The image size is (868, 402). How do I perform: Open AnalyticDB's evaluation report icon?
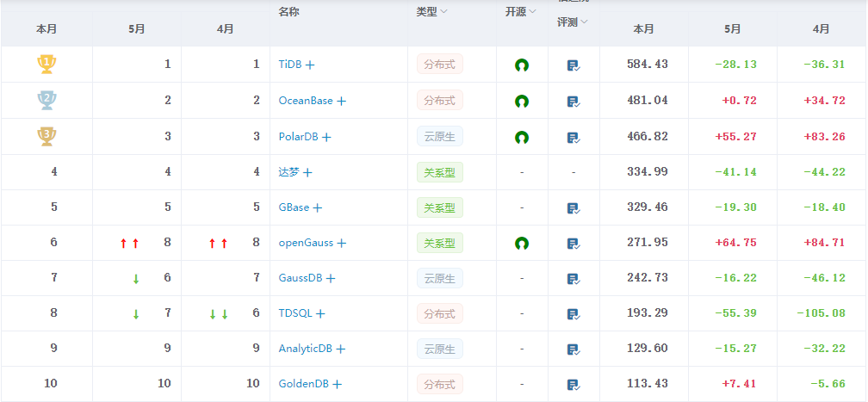click(573, 350)
